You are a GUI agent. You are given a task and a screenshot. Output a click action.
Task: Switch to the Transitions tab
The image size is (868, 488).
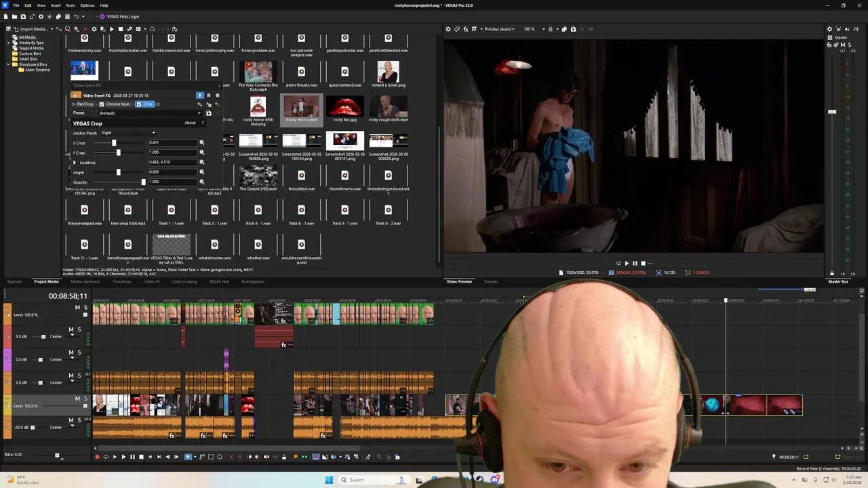122,281
